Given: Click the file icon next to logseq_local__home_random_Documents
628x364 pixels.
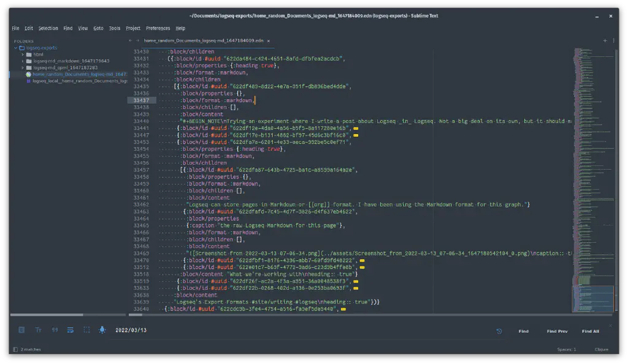Looking at the screenshot, I should tap(28, 80).
